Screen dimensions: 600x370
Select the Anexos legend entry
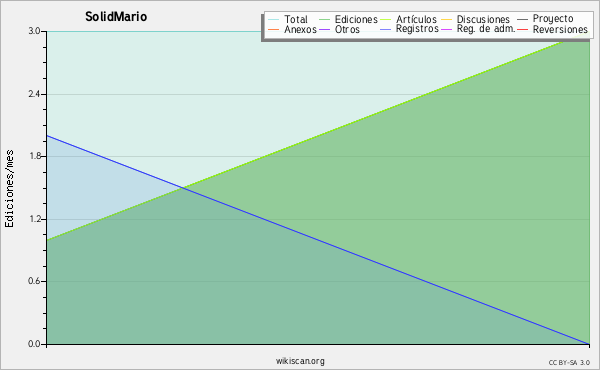(292, 29)
